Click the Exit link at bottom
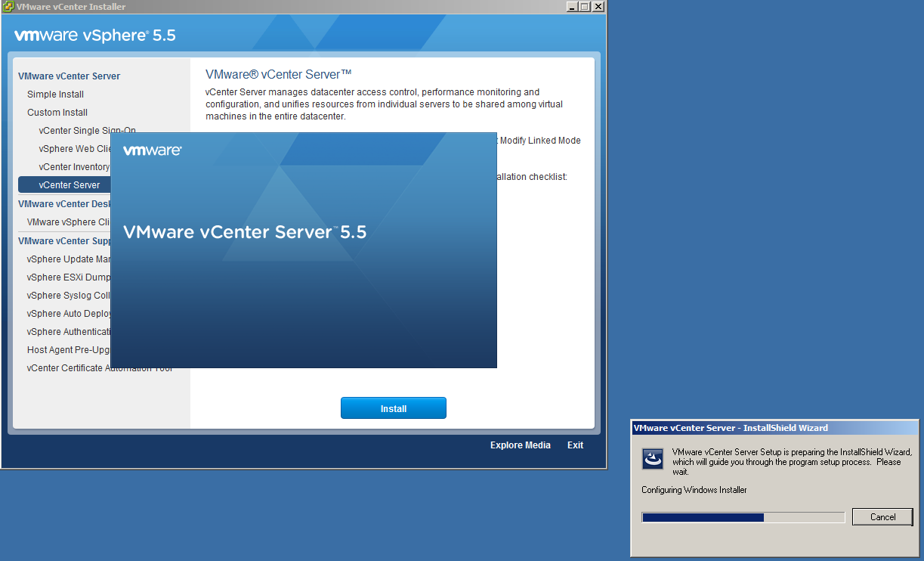Screen dimensions: 924x561 [x=575, y=445]
